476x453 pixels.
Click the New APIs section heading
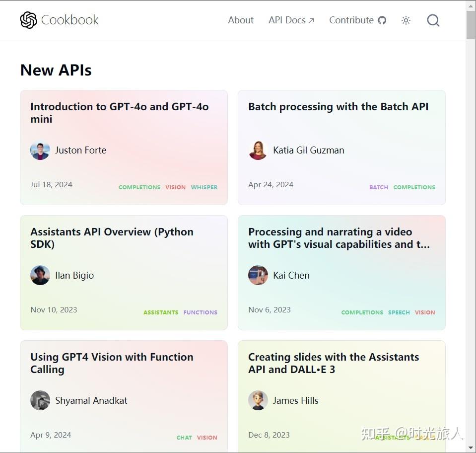56,70
